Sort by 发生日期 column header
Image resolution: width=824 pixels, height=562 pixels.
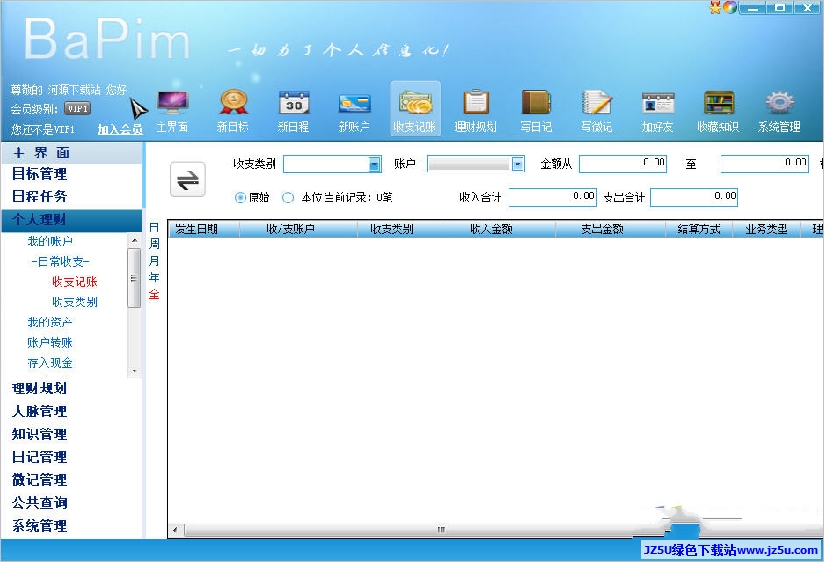[204, 229]
